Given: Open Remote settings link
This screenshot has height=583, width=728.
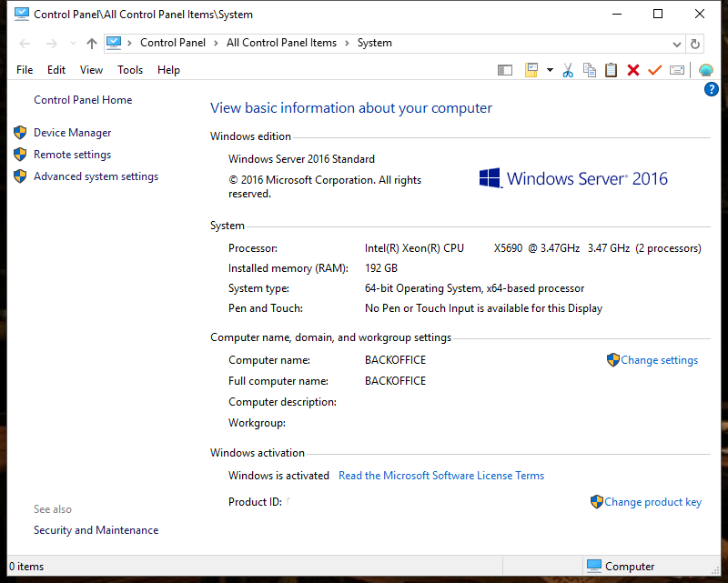Looking at the screenshot, I should 73,155.
